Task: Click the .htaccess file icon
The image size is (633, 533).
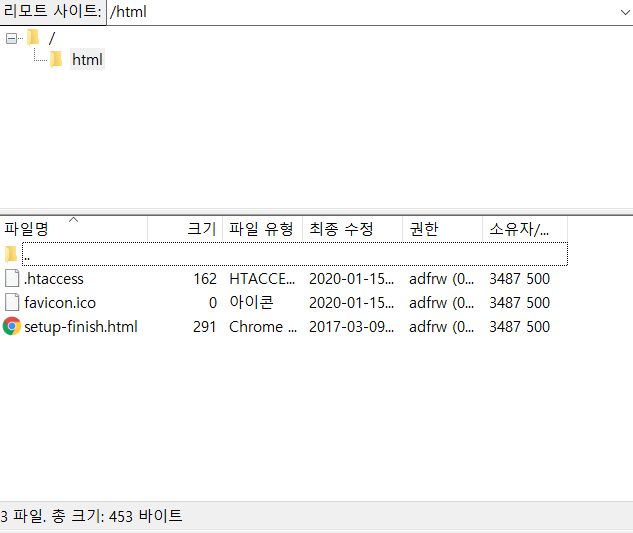Action: [12, 278]
